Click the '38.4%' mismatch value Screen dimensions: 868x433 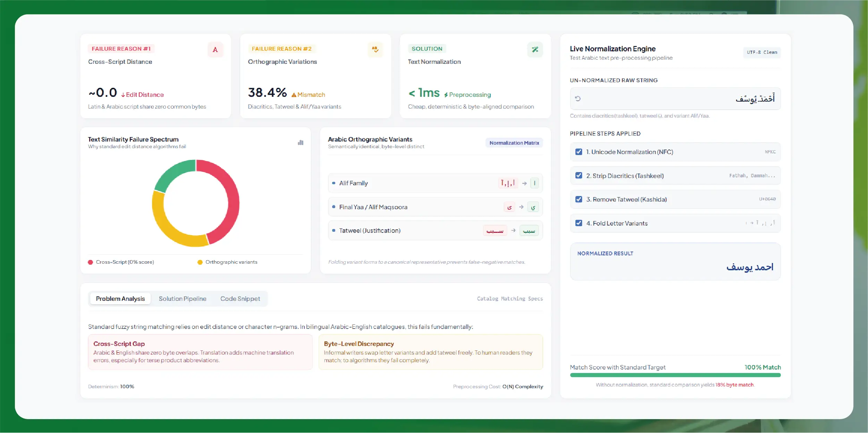(267, 93)
